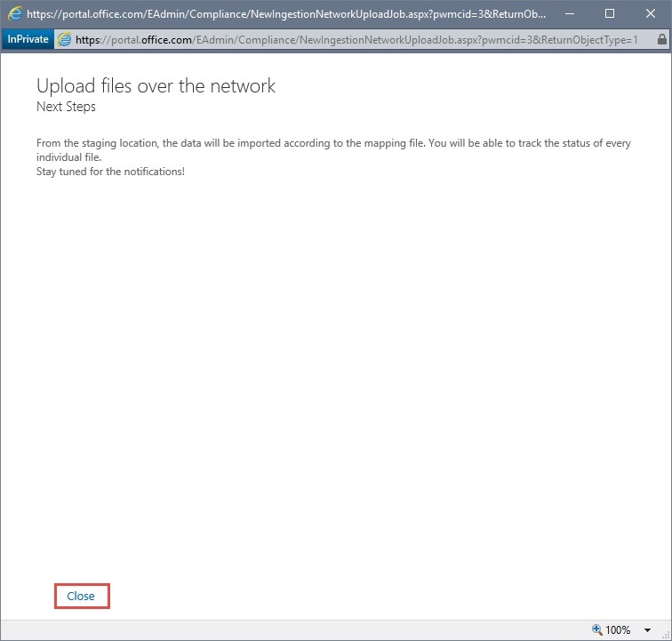The height and width of the screenshot is (641, 672).
Task: Focus the portal.office.com address field
Action: pyautogui.click(x=356, y=40)
